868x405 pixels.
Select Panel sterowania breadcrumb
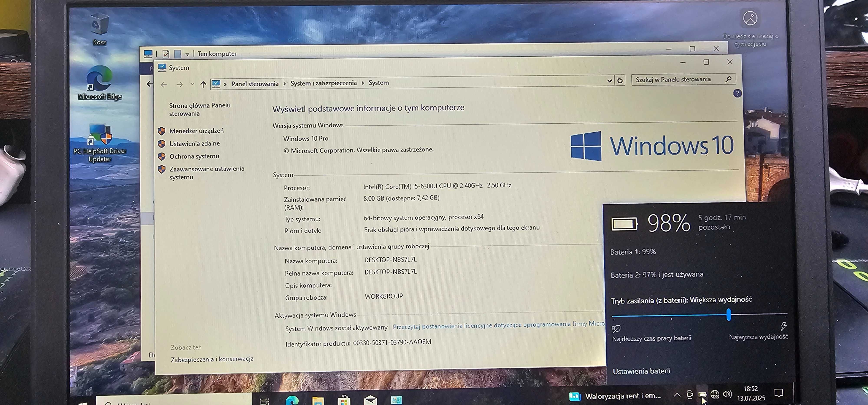click(255, 83)
